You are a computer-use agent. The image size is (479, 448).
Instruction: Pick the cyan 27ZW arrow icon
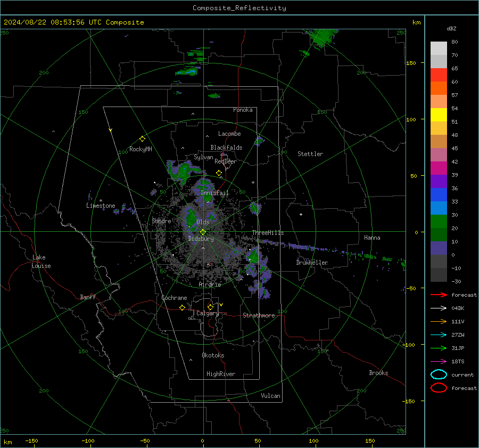439,335
